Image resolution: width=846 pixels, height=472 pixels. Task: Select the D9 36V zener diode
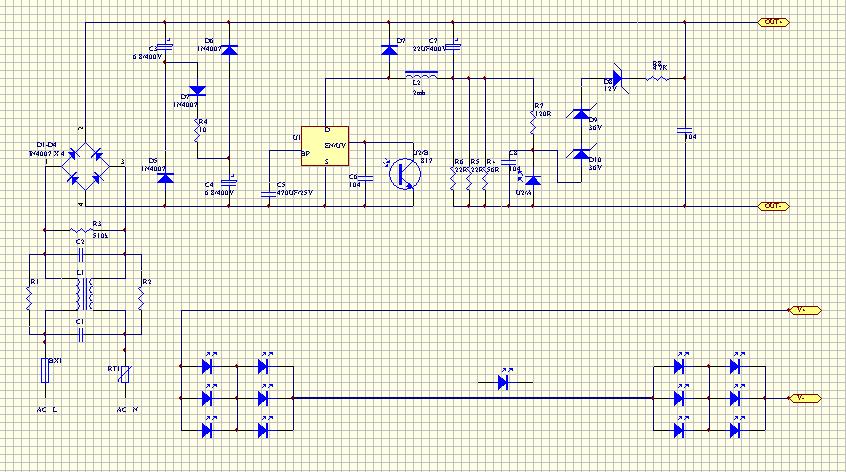(579, 115)
